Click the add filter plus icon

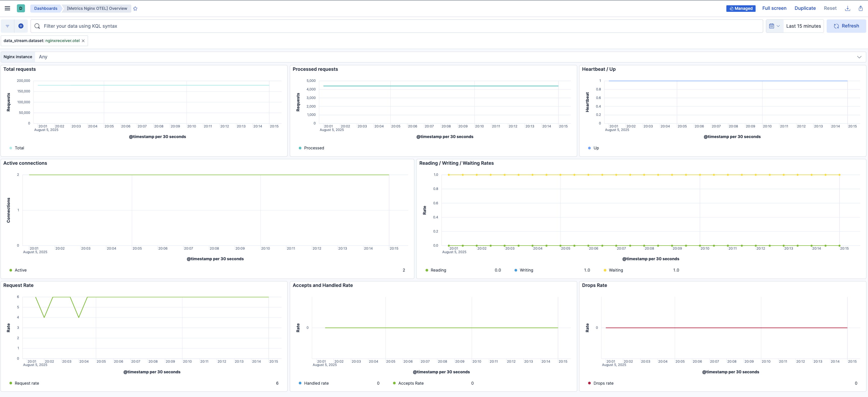coord(21,26)
